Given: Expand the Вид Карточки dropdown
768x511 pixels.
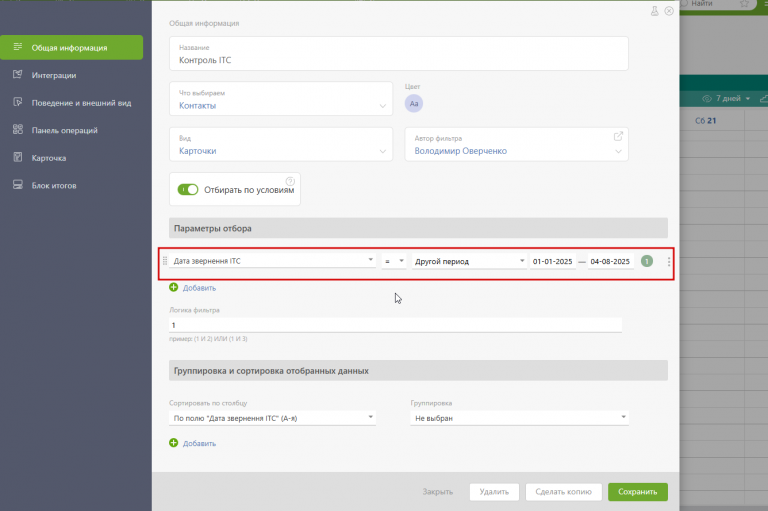Looking at the screenshot, I should [281, 144].
